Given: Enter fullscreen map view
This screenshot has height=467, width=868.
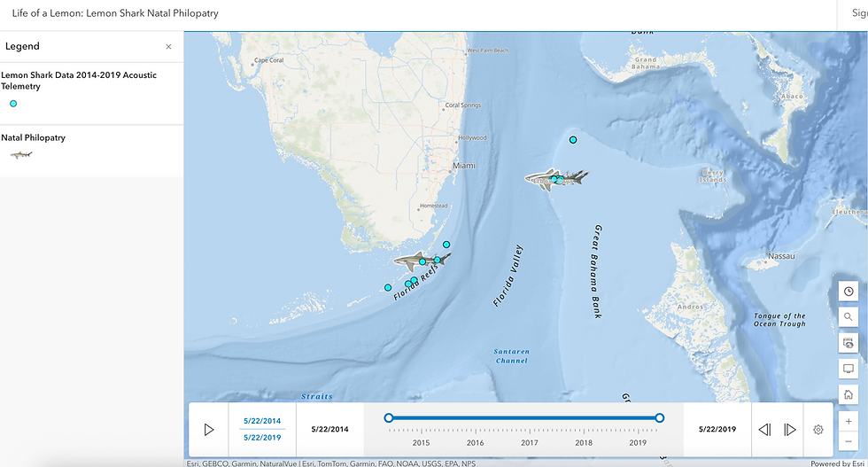Looking at the screenshot, I should (849, 369).
